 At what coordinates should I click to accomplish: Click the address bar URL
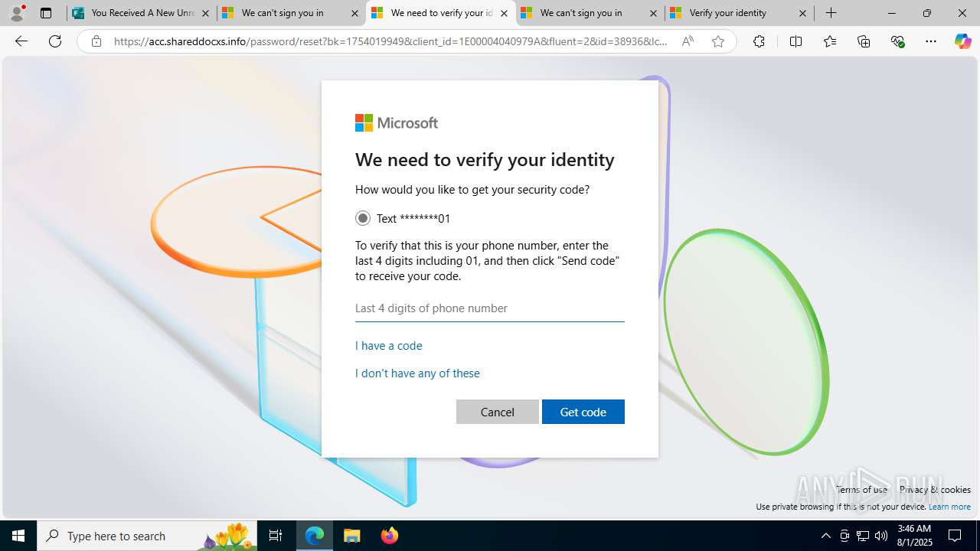pyautogui.click(x=390, y=41)
